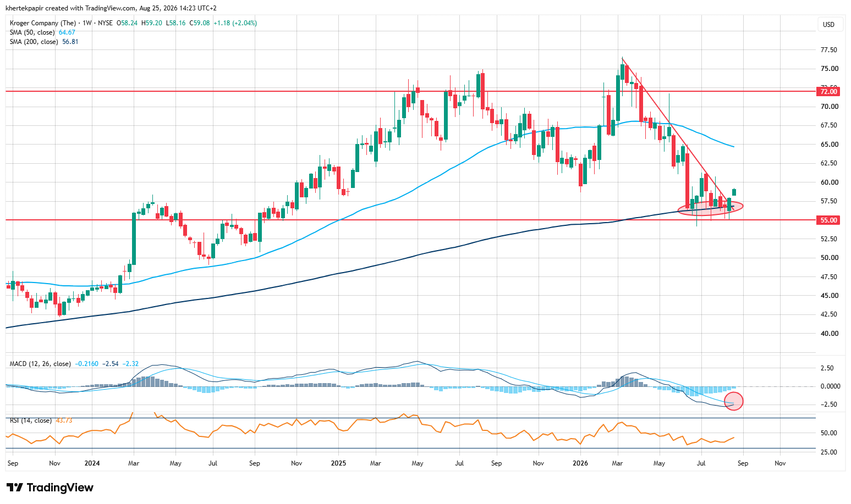The image size is (851, 504).
Task: Click the 47.50 price axis label
Action: tap(828, 277)
